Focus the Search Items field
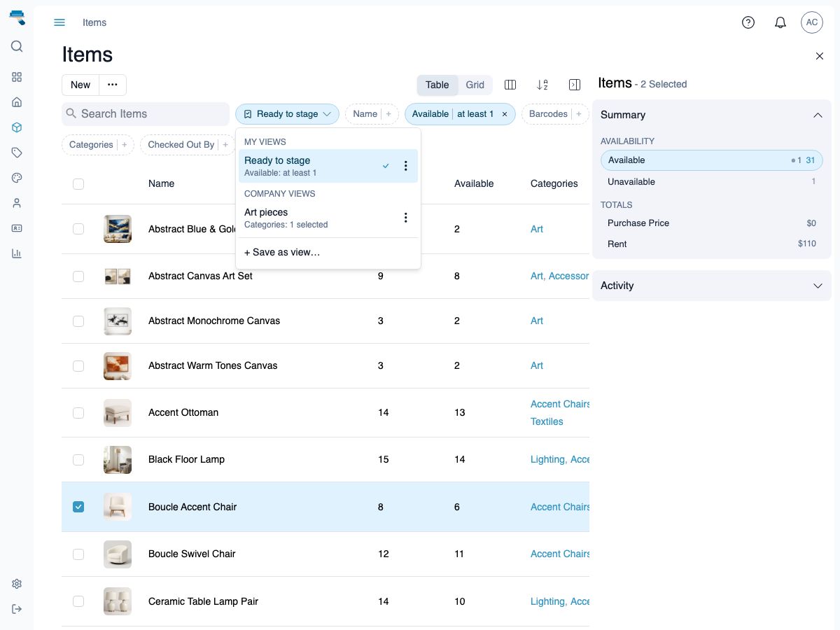 pyautogui.click(x=146, y=114)
